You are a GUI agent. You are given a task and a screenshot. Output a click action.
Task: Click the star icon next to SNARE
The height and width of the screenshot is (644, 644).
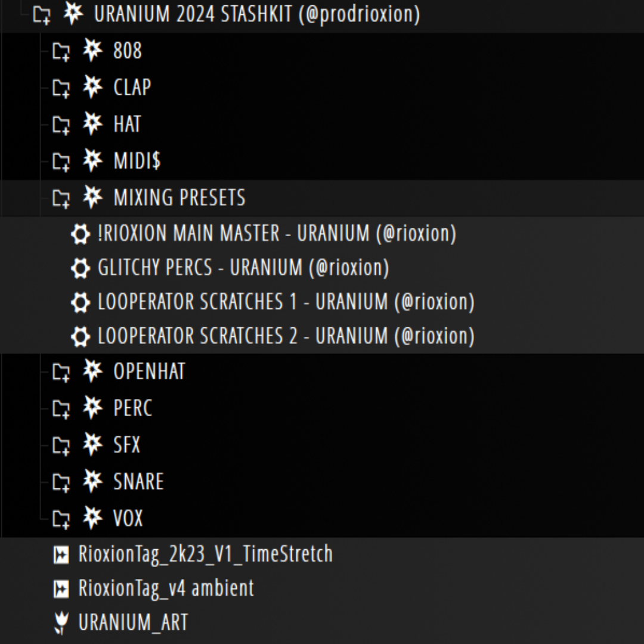(x=92, y=481)
